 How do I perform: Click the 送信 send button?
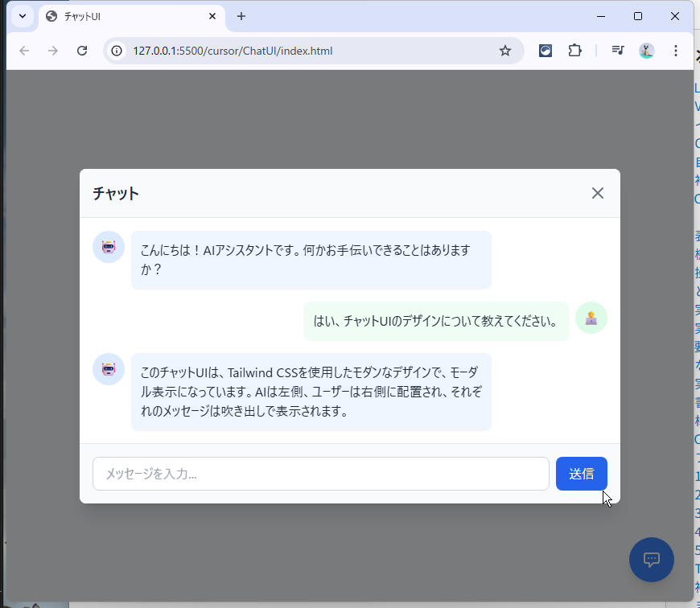click(x=581, y=474)
